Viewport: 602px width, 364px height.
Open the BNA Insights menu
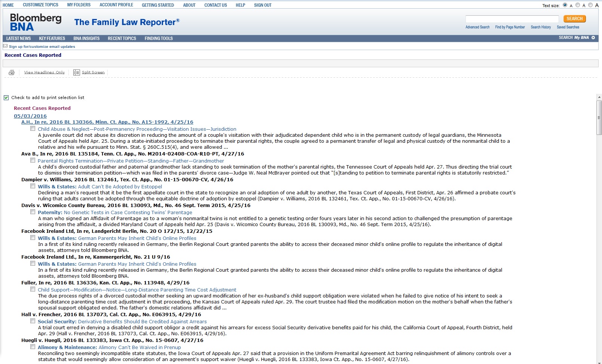(86, 38)
